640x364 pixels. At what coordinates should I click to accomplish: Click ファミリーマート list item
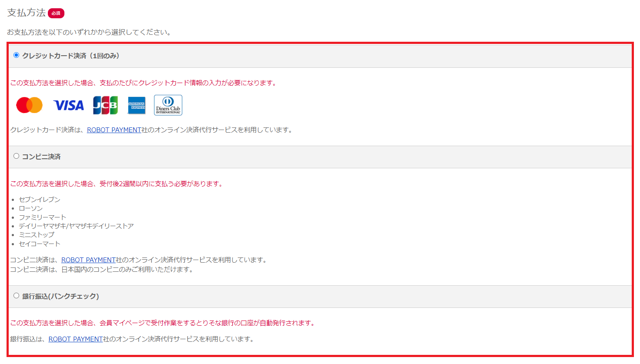pyautogui.click(x=43, y=217)
